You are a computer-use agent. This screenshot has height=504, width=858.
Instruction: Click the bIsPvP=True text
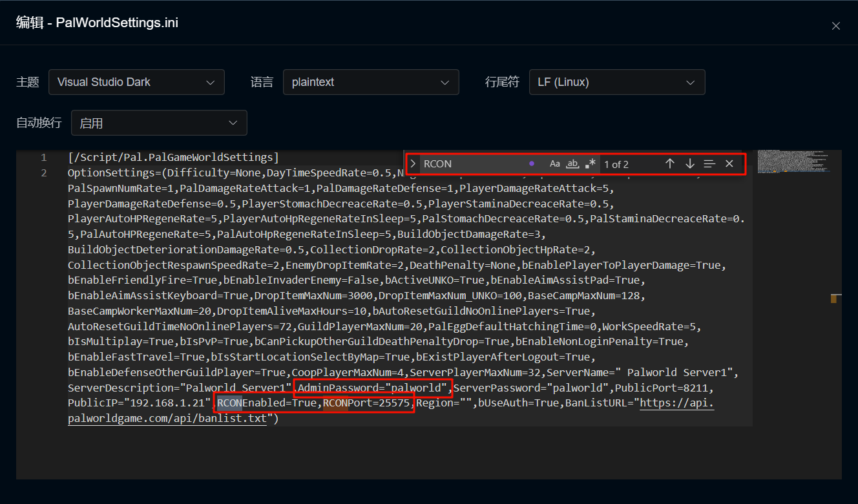214,341
